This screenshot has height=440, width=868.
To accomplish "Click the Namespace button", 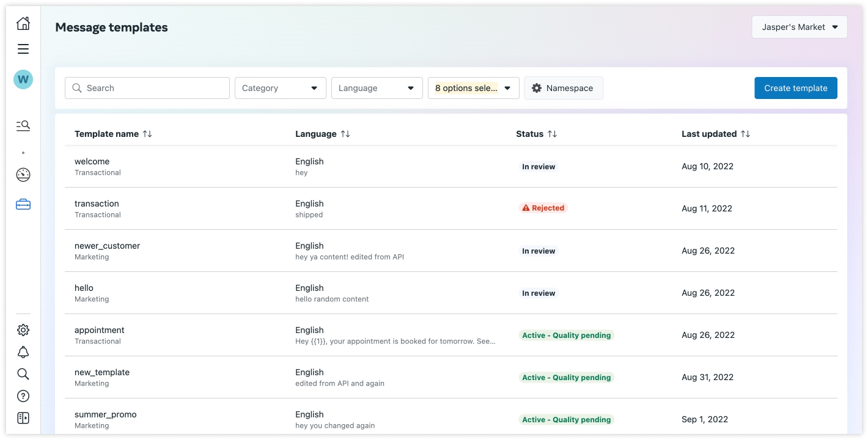I will click(x=563, y=88).
